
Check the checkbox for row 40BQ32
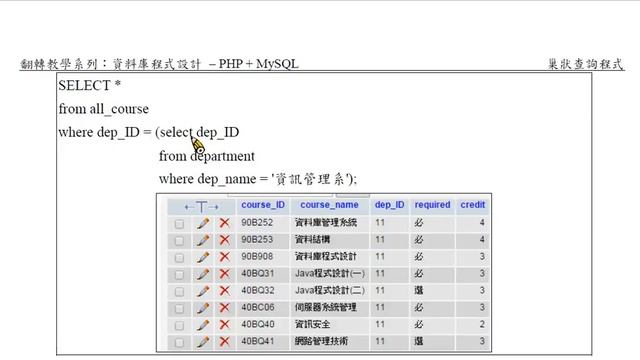(179, 292)
